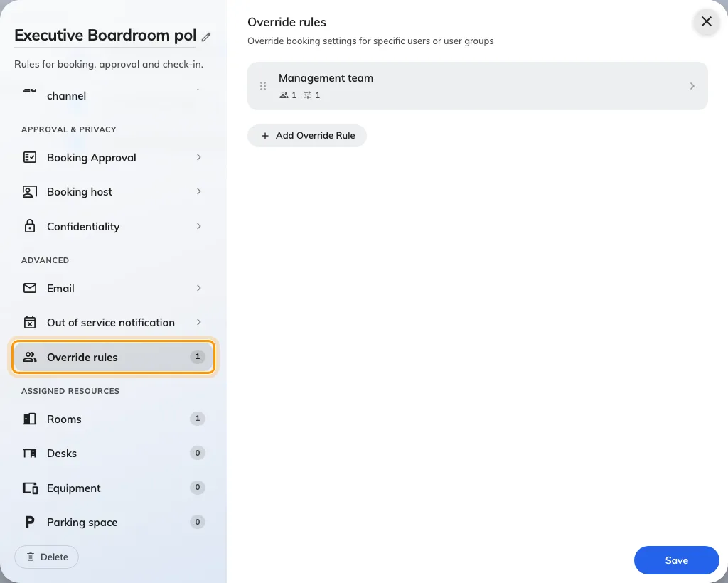The height and width of the screenshot is (583, 728).
Task: Open the Management team override rule
Action: 477,86
